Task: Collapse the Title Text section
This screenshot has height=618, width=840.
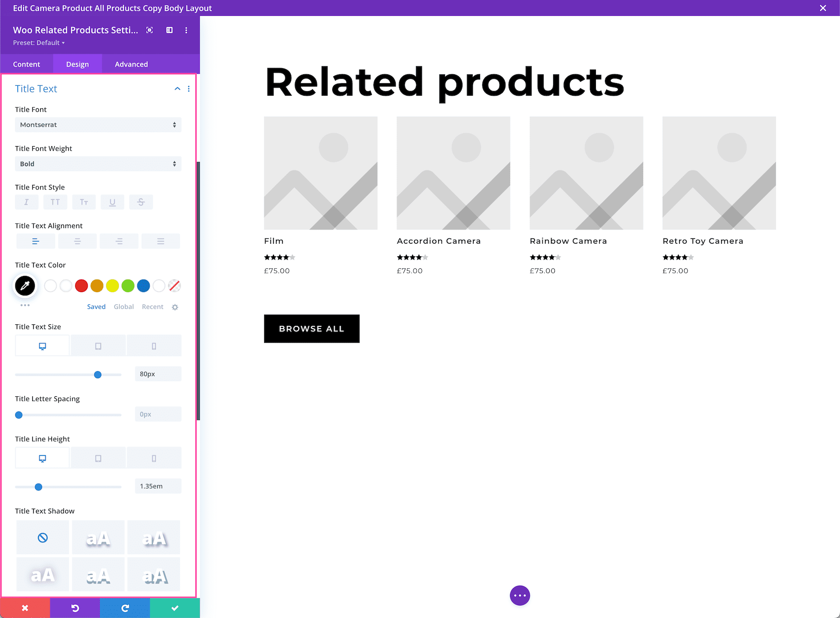Action: (177, 89)
